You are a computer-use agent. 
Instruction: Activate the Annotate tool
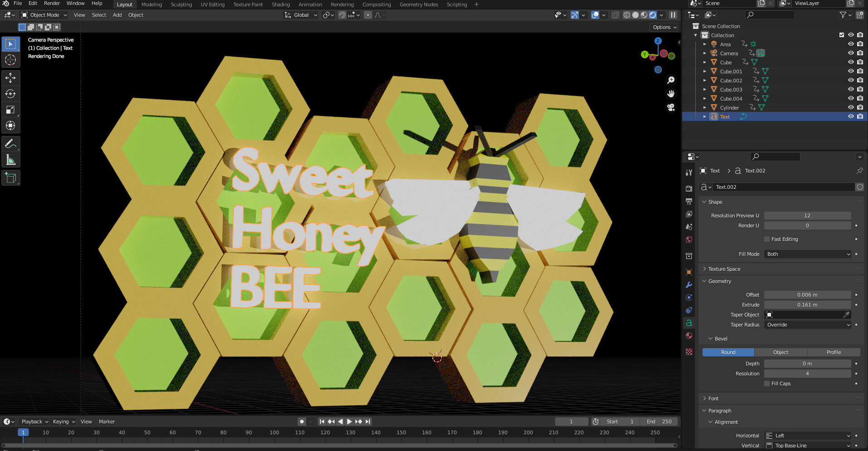pos(10,144)
